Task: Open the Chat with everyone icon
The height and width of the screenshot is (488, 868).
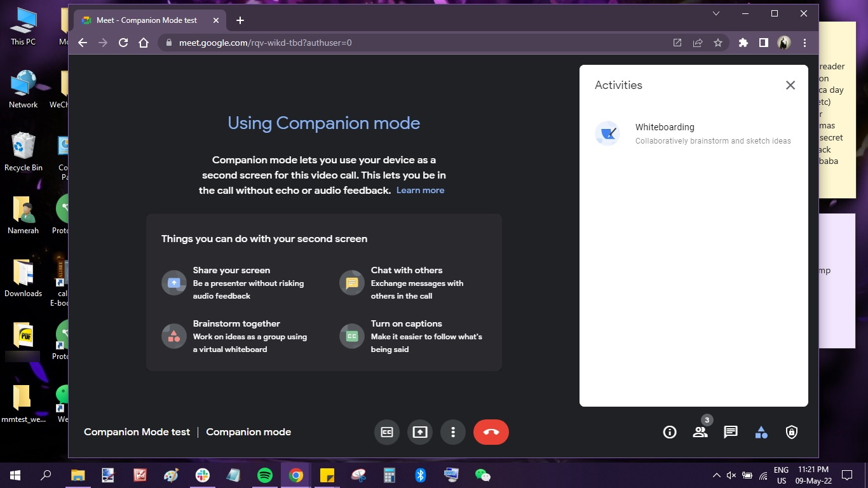Action: (731, 432)
